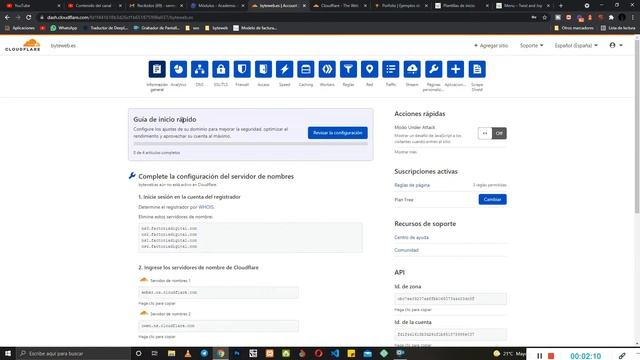Open Traductor de DeepL bookmark
The width and height of the screenshot is (640, 360).
coord(105,28)
